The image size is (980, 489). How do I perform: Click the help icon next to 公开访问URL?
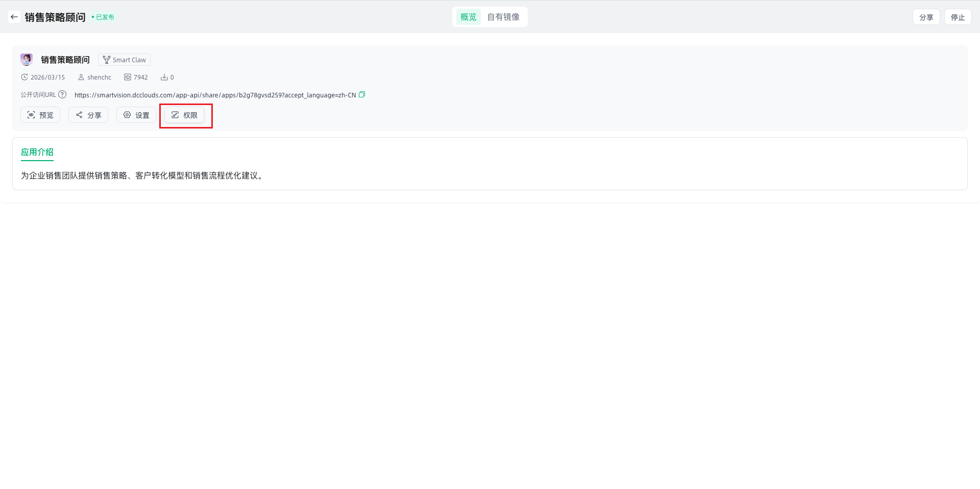(x=62, y=95)
